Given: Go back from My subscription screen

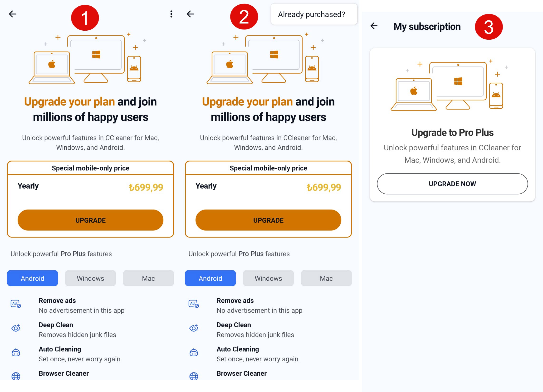Looking at the screenshot, I should click(x=374, y=26).
